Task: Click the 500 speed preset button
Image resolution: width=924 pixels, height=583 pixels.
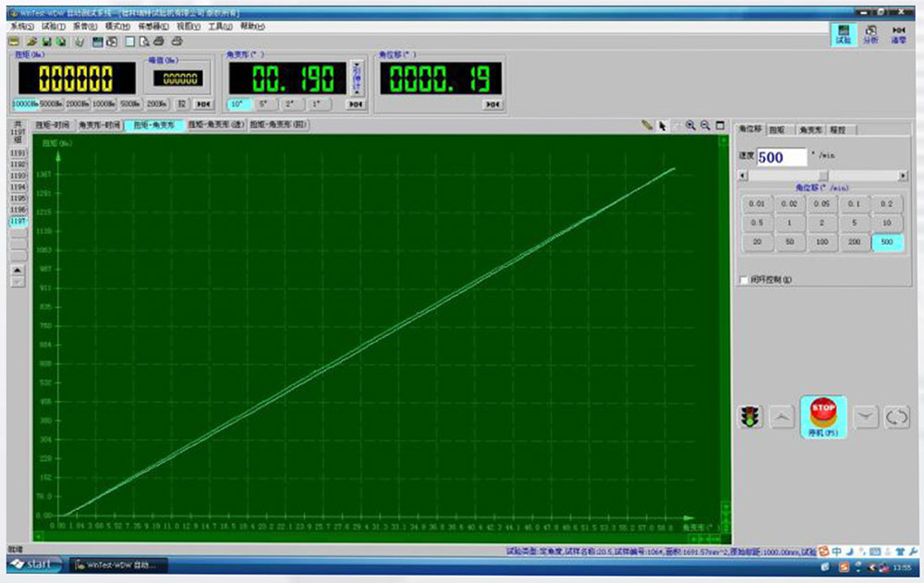Action: pos(887,242)
